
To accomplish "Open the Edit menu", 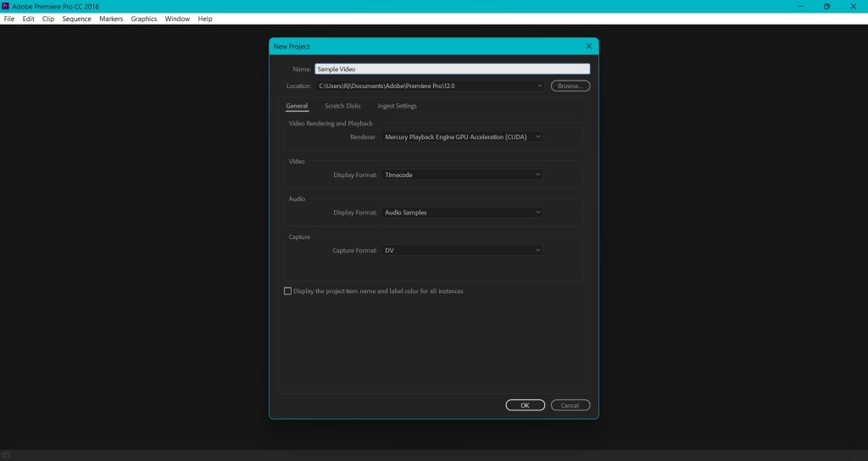I will click(28, 19).
